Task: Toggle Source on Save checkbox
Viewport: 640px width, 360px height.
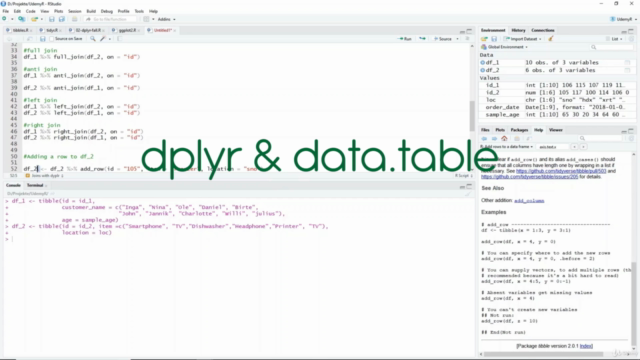Action: [x=51, y=39]
